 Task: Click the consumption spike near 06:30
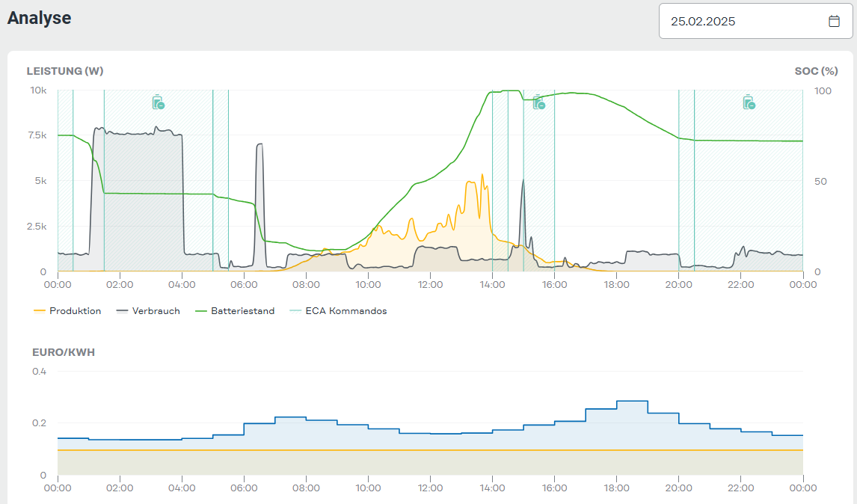[x=259, y=145]
